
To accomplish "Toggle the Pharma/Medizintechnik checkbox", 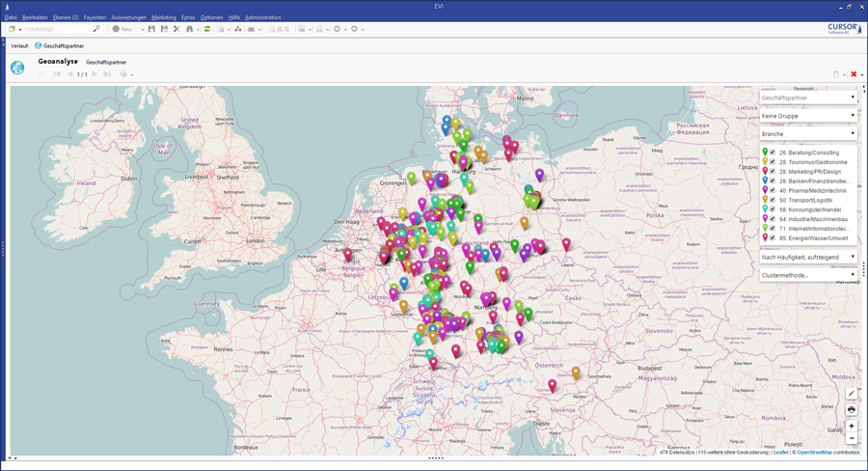I will (x=773, y=191).
